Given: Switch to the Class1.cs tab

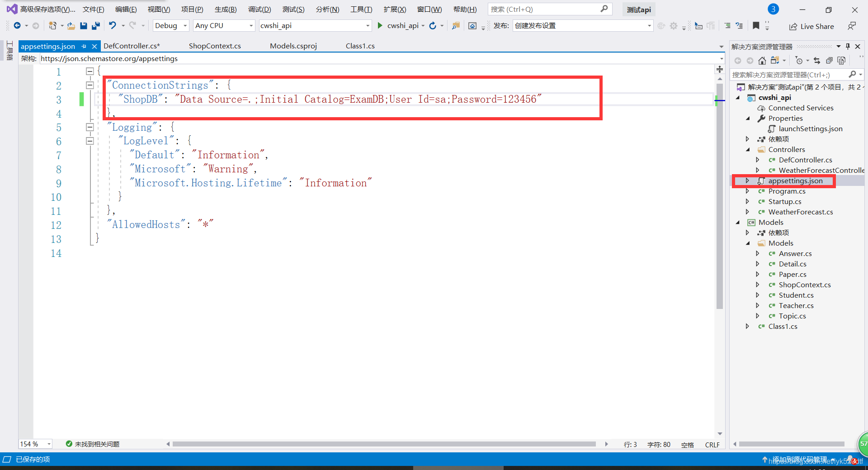Looking at the screenshot, I should (360, 46).
